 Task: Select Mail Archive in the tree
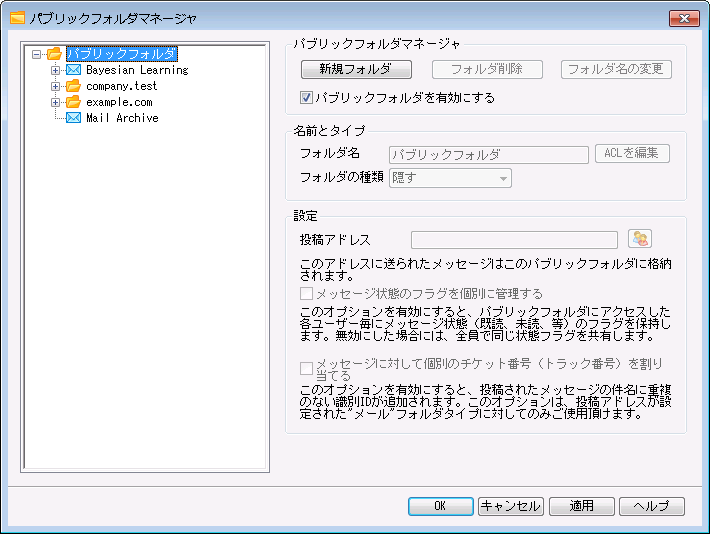[121, 118]
